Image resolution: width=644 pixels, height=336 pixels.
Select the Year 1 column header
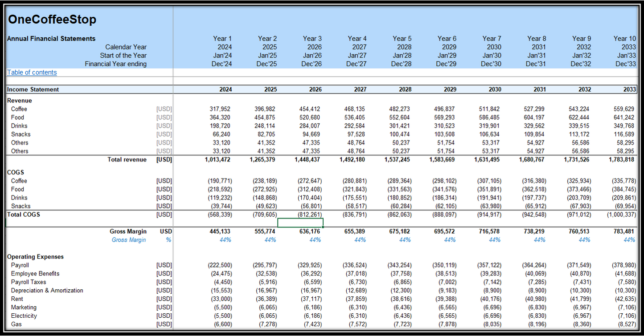[222, 39]
